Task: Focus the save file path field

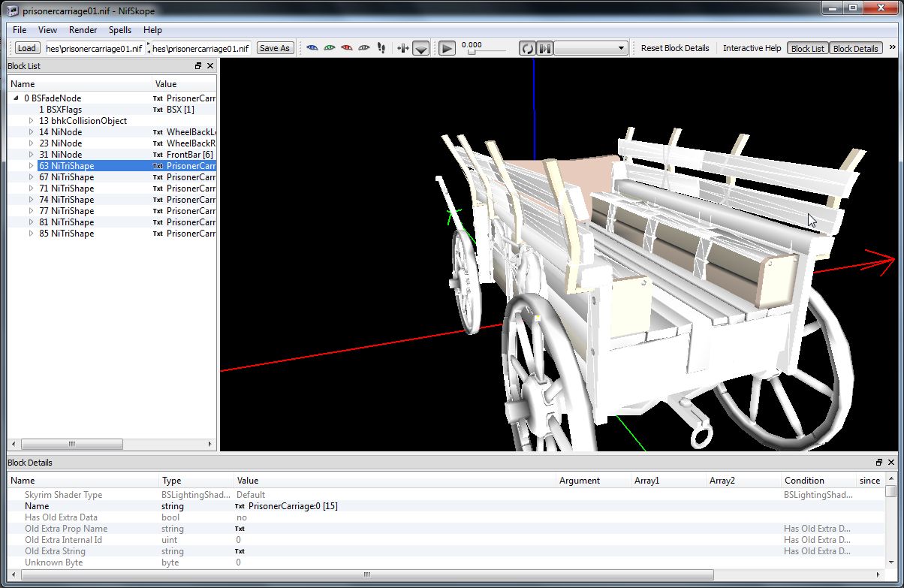Action: [x=201, y=48]
